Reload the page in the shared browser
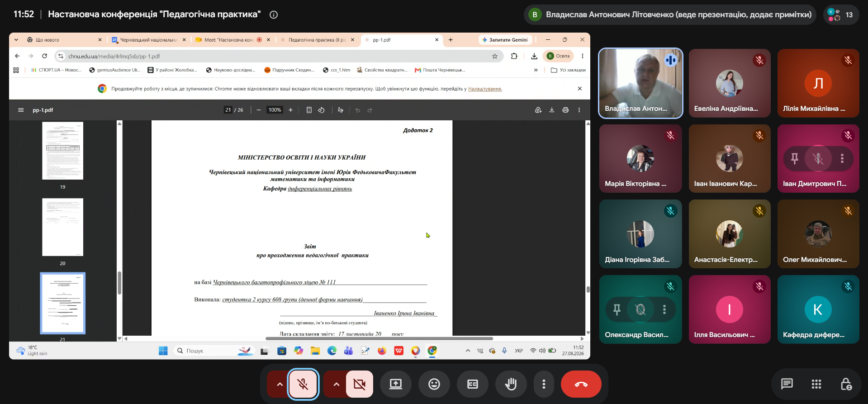This screenshot has width=868, height=404. pos(44,56)
